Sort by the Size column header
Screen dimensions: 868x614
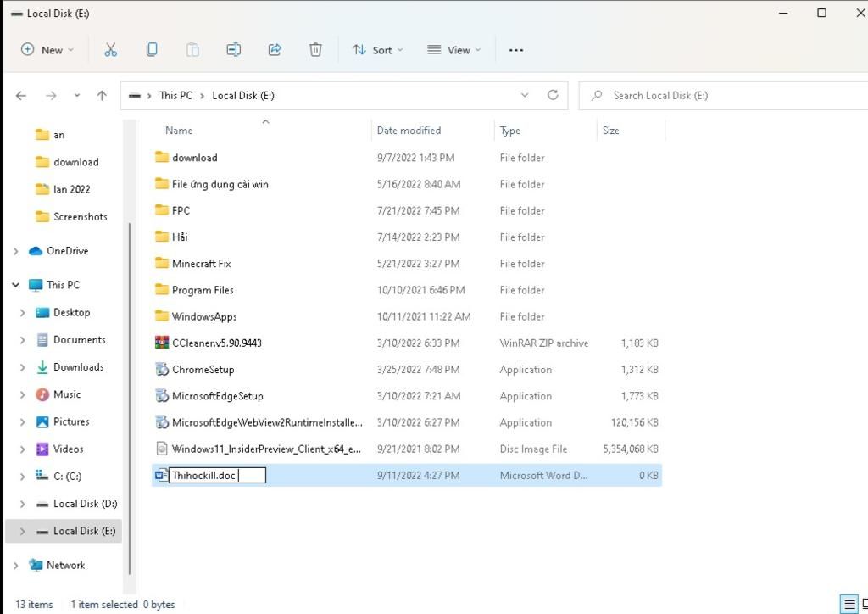point(610,131)
